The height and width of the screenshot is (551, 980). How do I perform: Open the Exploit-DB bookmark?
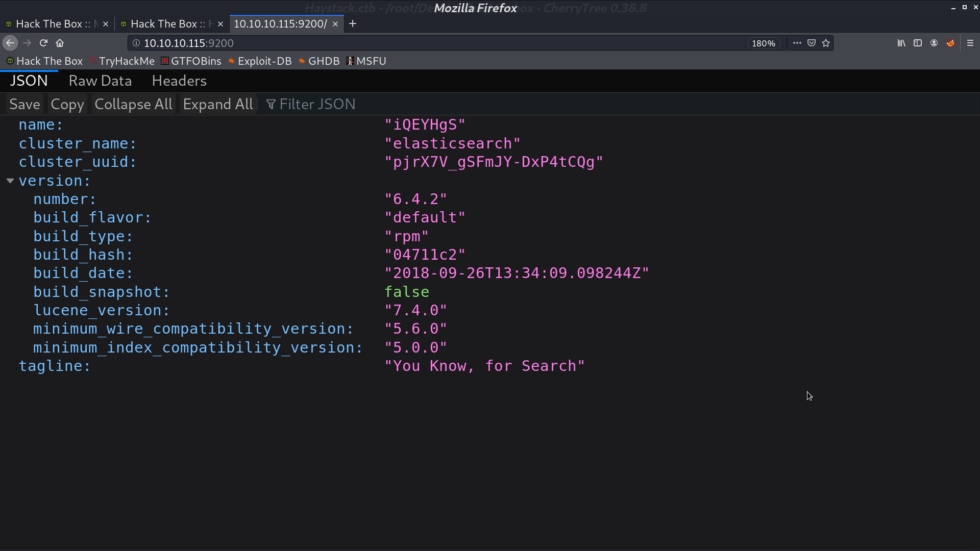[260, 61]
